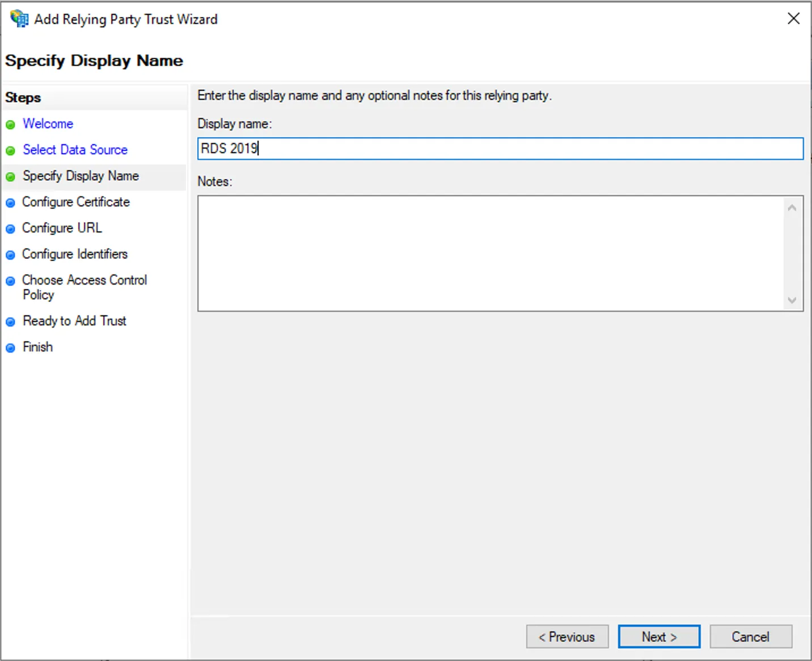Open the Welcome step link
The width and height of the screenshot is (812, 661).
(48, 124)
